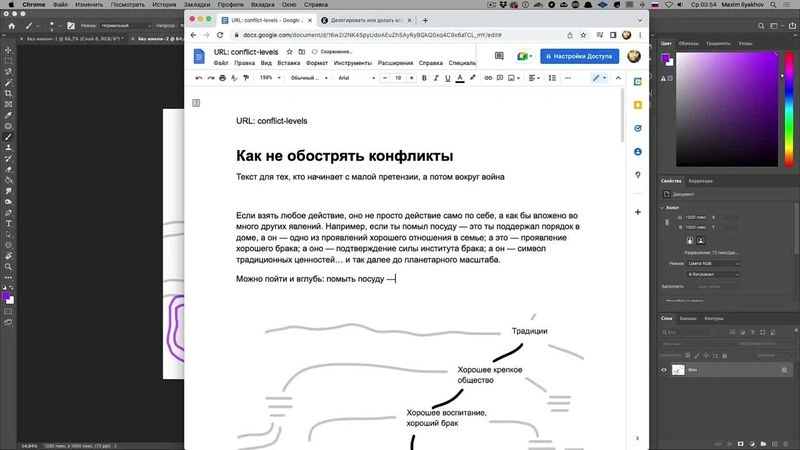Switch to the Градиенты tab in Photoshop
This screenshot has height=450, width=800.
click(718, 43)
